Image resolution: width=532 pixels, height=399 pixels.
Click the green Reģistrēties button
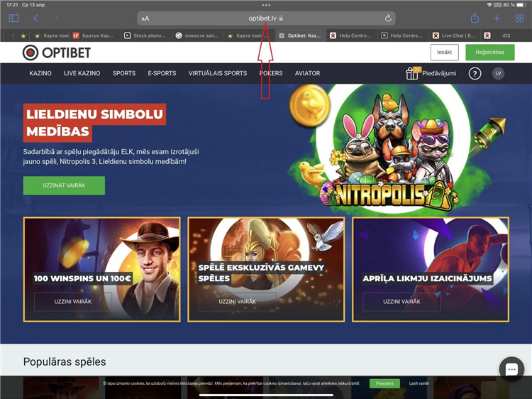490,53
